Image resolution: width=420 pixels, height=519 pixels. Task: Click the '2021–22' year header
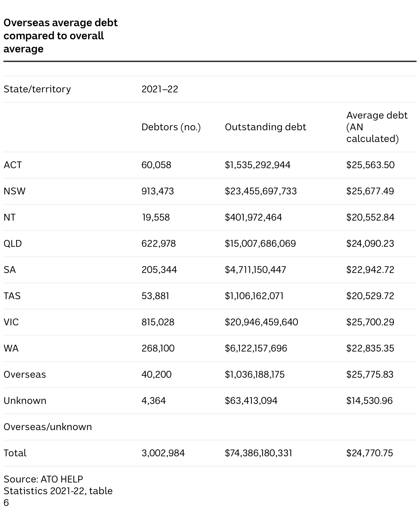coord(160,89)
